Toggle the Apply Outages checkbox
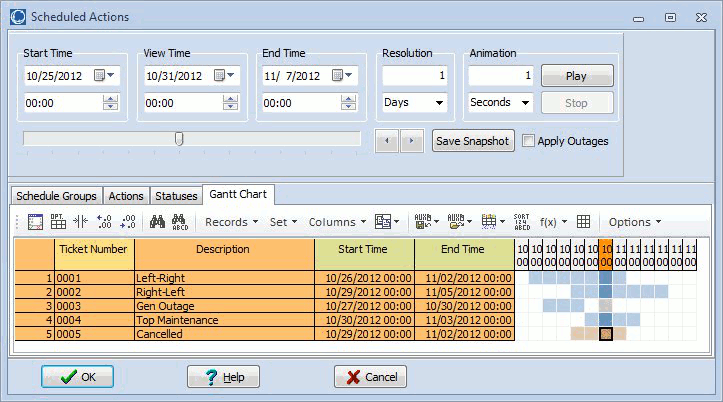 pyautogui.click(x=528, y=141)
